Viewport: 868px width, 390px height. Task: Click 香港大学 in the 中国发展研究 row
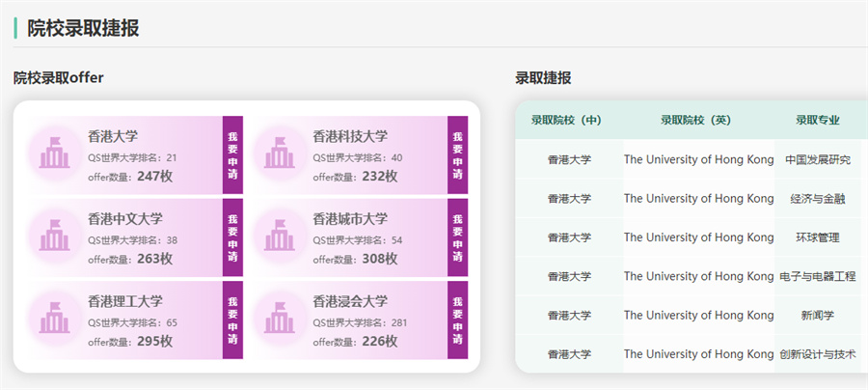click(x=569, y=159)
